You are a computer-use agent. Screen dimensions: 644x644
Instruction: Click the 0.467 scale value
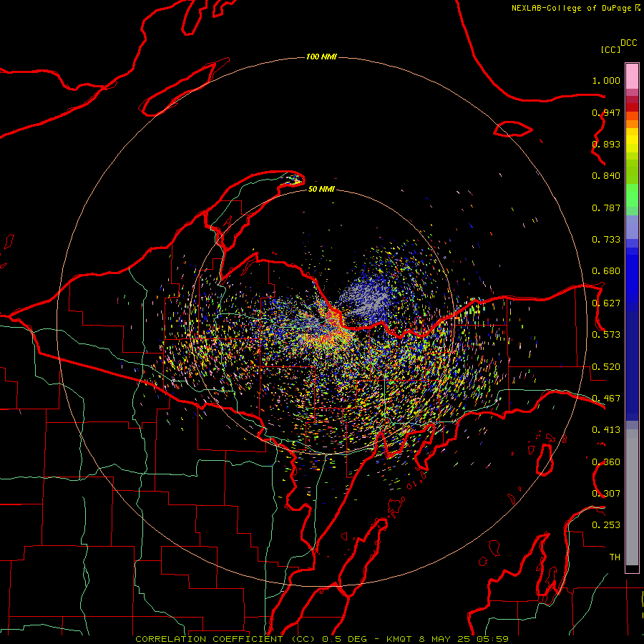[606, 399]
